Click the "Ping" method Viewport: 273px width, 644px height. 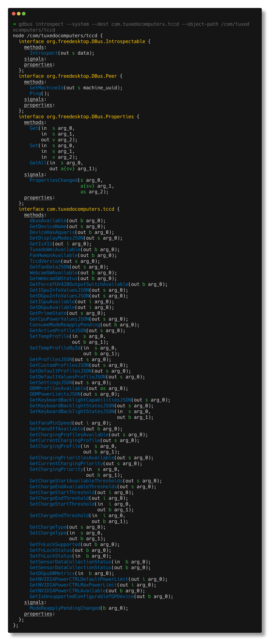coord(35,94)
